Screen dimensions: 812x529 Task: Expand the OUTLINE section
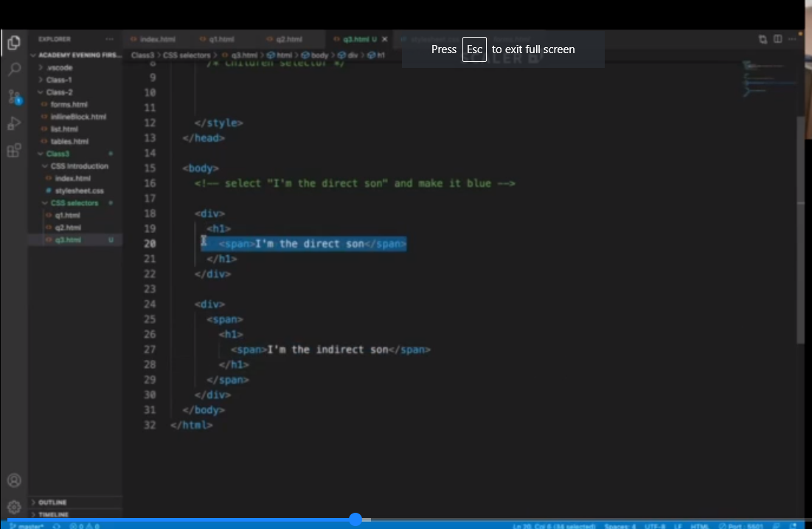(x=52, y=502)
